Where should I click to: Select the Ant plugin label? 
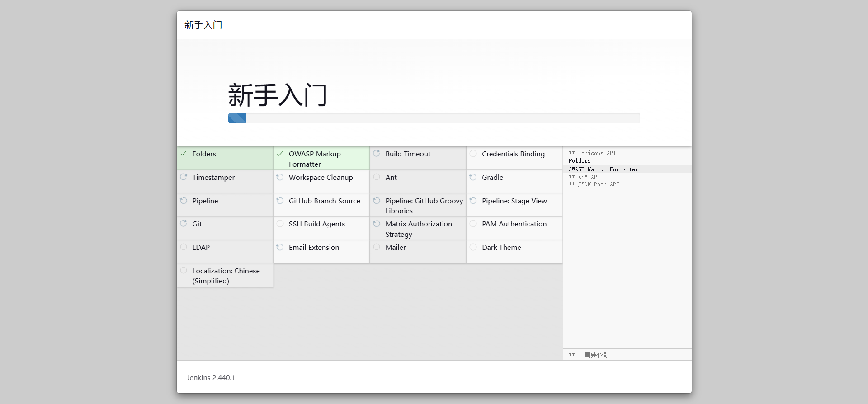pyautogui.click(x=391, y=178)
